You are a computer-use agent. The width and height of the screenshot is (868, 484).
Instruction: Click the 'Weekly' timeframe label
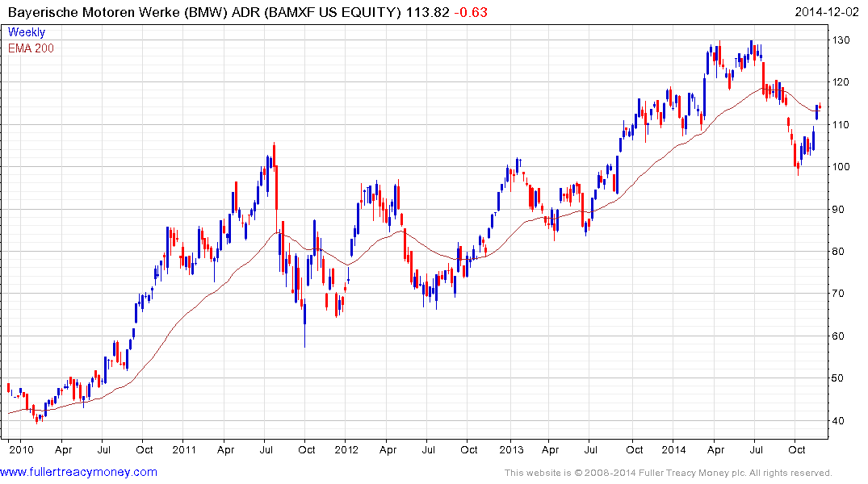point(26,32)
